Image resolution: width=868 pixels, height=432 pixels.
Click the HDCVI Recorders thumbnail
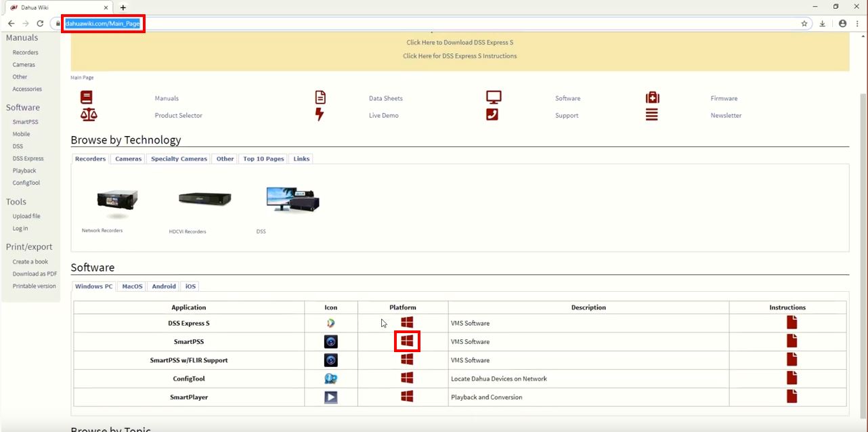(204, 198)
